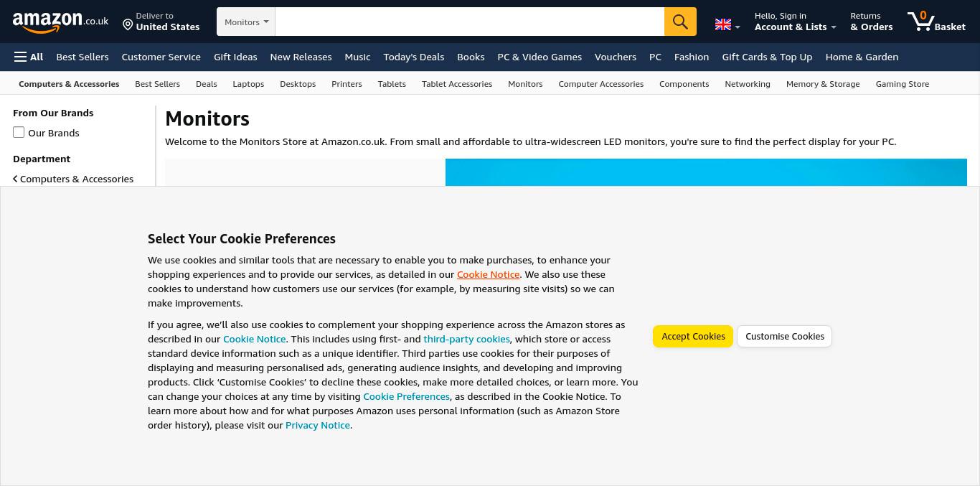Open Gift Cards & Top Up
The height and width of the screenshot is (486, 980).
(x=767, y=57)
